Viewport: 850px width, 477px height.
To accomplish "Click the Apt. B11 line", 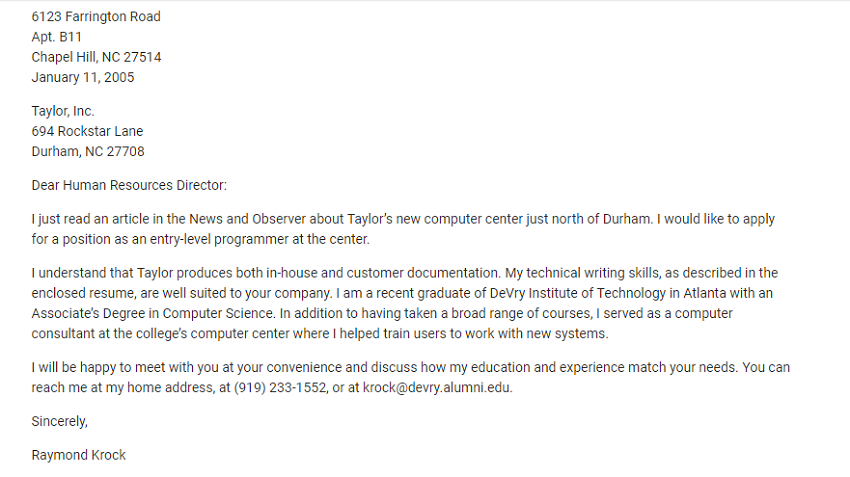I will (x=56, y=37).
